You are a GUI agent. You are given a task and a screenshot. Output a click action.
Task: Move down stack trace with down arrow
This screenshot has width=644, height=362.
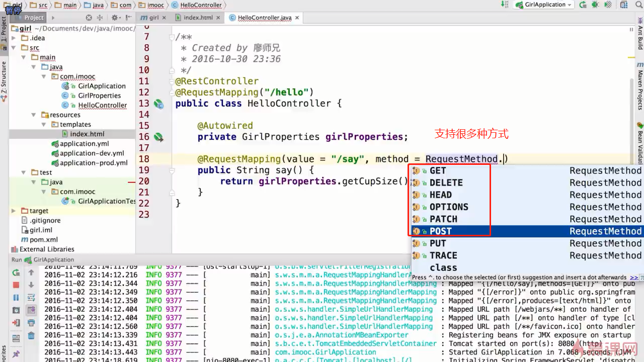(31, 285)
